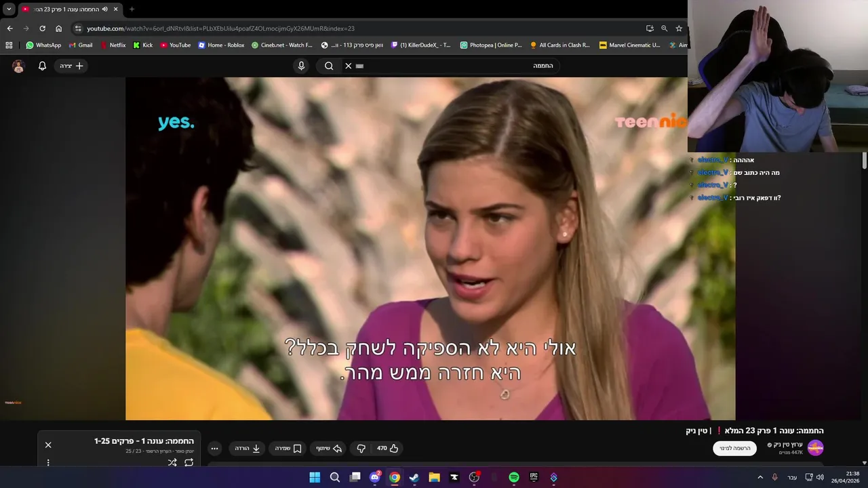Show hidden system tray icons
The width and height of the screenshot is (868, 488).
click(760, 477)
